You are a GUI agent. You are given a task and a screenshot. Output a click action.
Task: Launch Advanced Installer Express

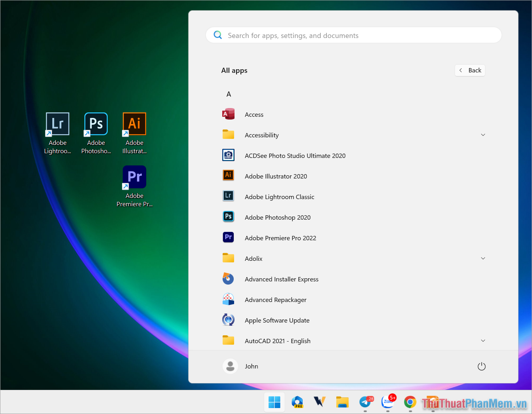pos(282,279)
